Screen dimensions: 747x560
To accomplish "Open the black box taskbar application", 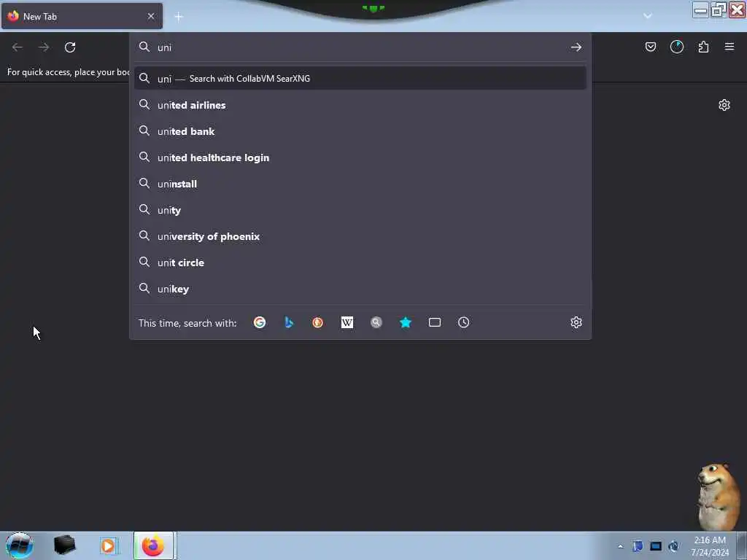I will pyautogui.click(x=64, y=545).
